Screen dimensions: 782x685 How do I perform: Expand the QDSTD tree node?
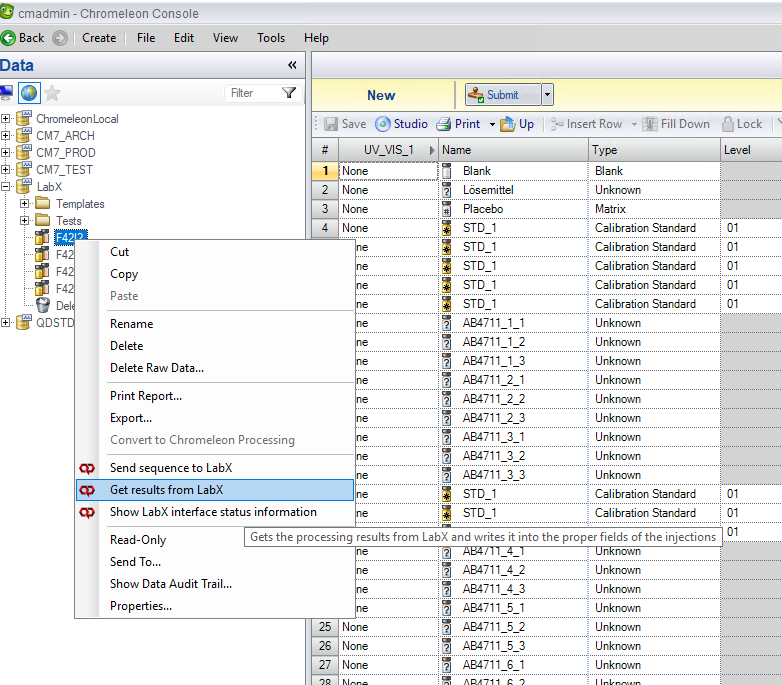click(x=5, y=323)
